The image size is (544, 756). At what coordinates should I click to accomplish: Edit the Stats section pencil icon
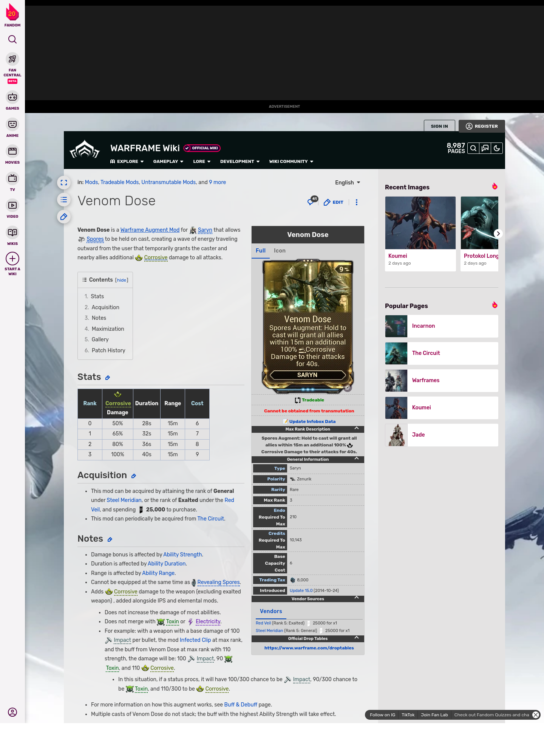108,378
